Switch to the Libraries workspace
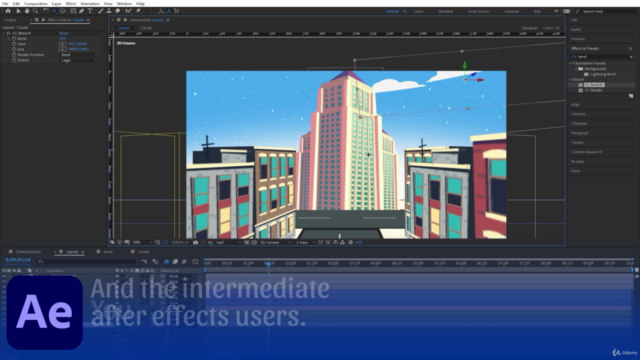The width and height of the screenshot is (640, 360). coord(511,11)
